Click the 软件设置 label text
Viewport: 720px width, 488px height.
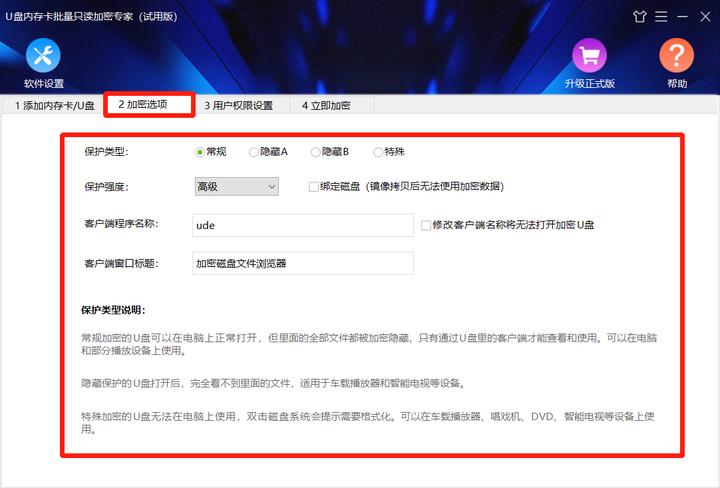coord(44,84)
